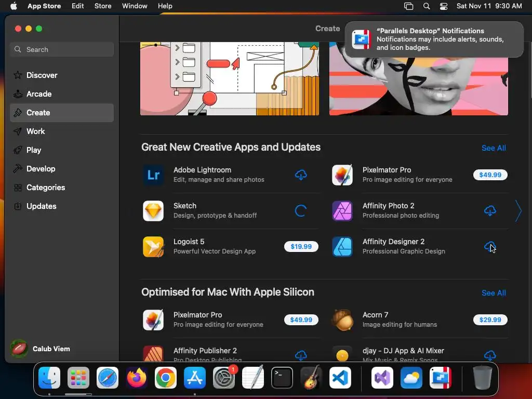The image size is (532, 399).
Task: Click the Sketch loading spinner
Action: (x=301, y=211)
